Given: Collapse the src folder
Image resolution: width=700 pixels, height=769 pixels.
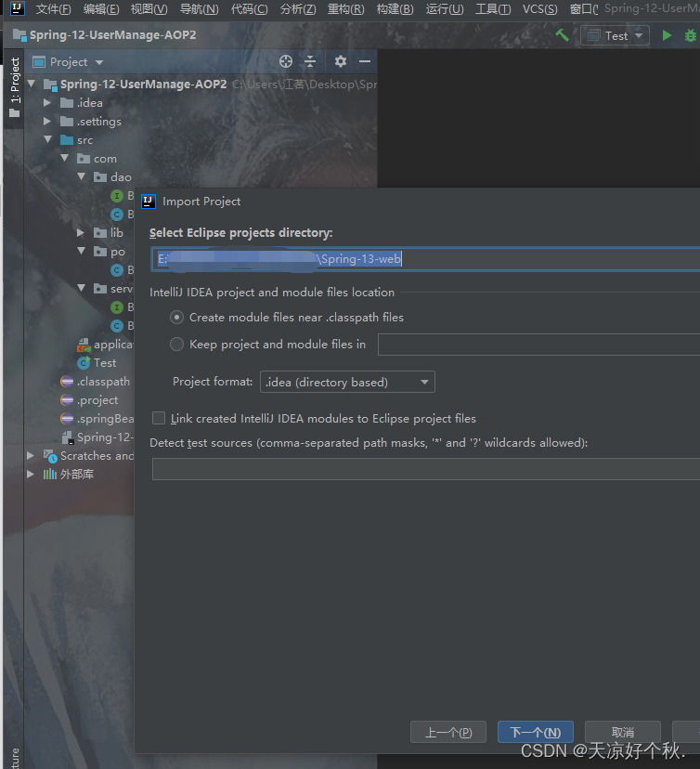Looking at the screenshot, I should (47, 139).
